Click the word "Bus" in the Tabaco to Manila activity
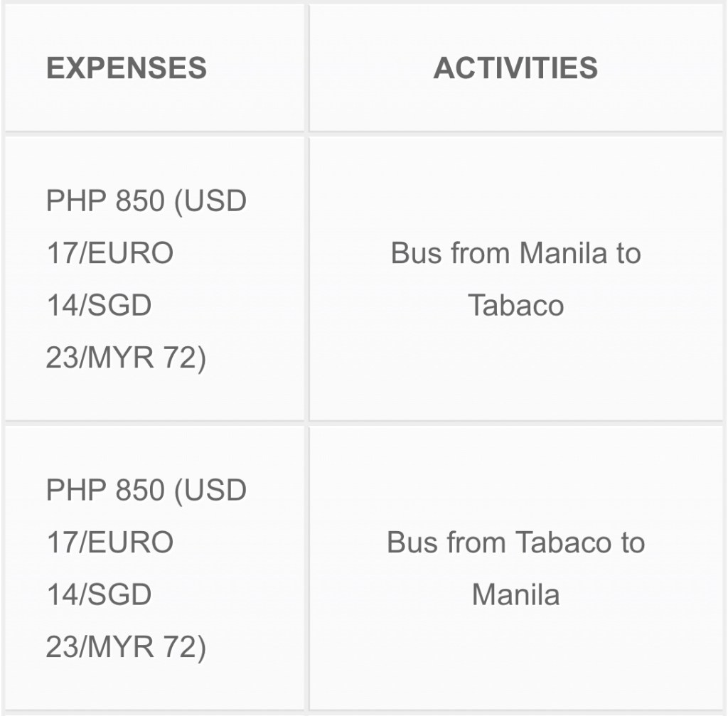The width and height of the screenshot is (728, 716). tap(412, 543)
